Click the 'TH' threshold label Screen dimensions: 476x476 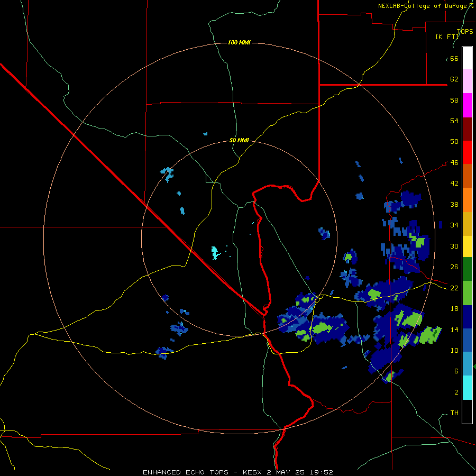pyautogui.click(x=454, y=413)
